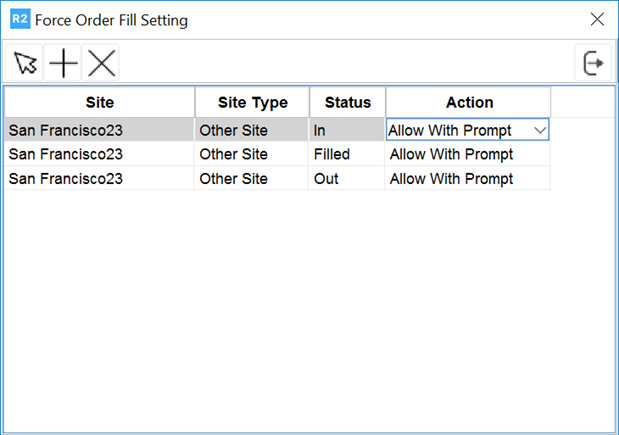This screenshot has height=435, width=619.
Task: Click Action cell for Out status row
Action: pyautogui.click(x=467, y=179)
